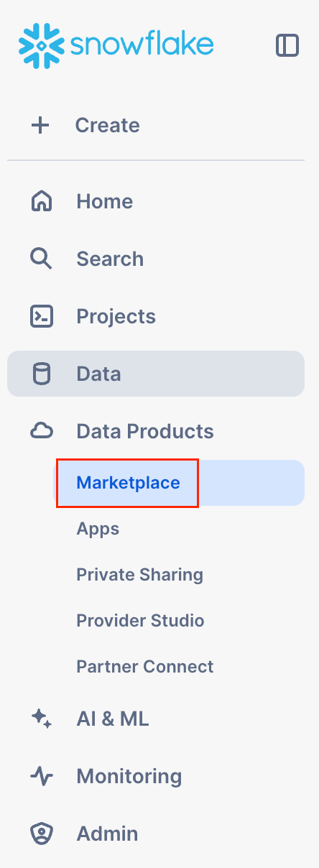Click the Projects terminal icon
This screenshot has width=319, height=868.
coord(41,316)
